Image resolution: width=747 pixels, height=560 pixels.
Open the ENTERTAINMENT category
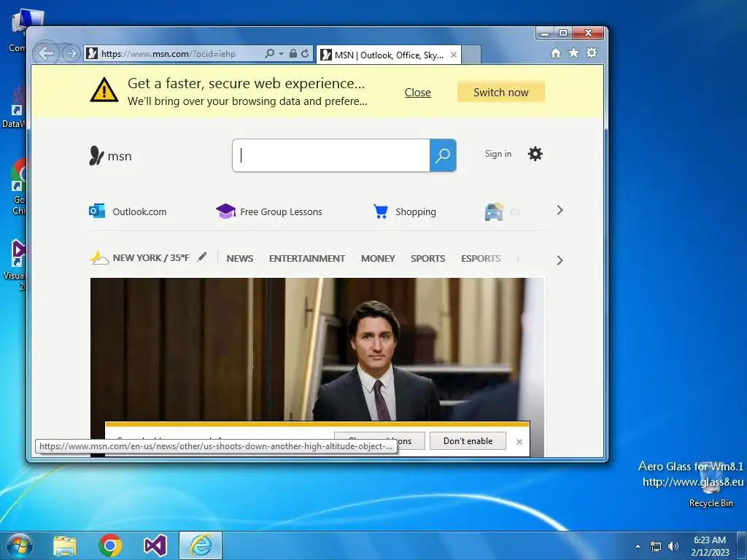pos(307,259)
